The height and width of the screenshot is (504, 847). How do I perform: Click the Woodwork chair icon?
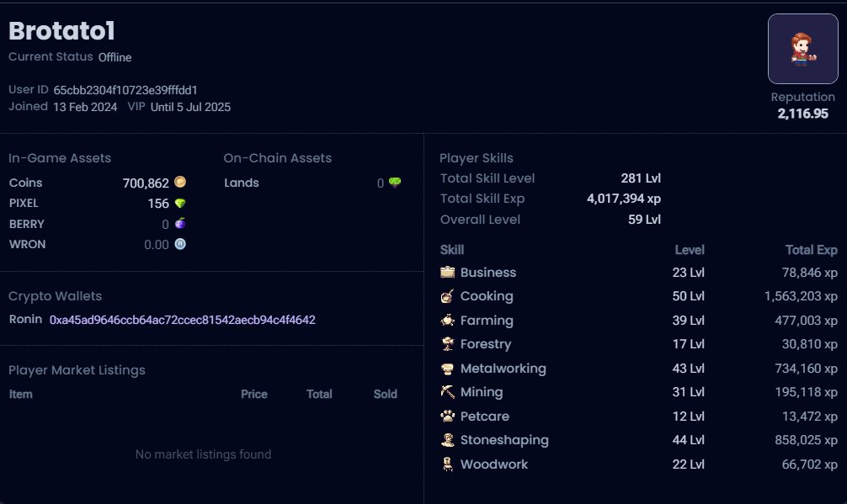pos(447,464)
